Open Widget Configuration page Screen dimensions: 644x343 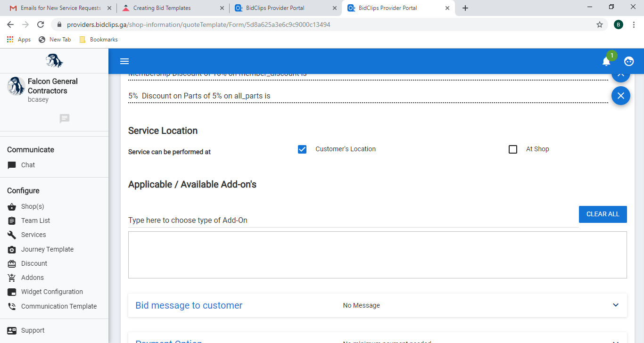point(52,292)
